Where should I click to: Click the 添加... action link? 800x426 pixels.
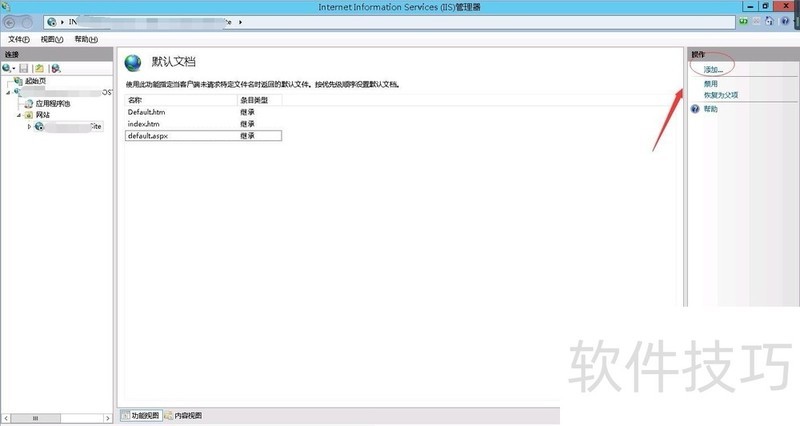(x=713, y=70)
